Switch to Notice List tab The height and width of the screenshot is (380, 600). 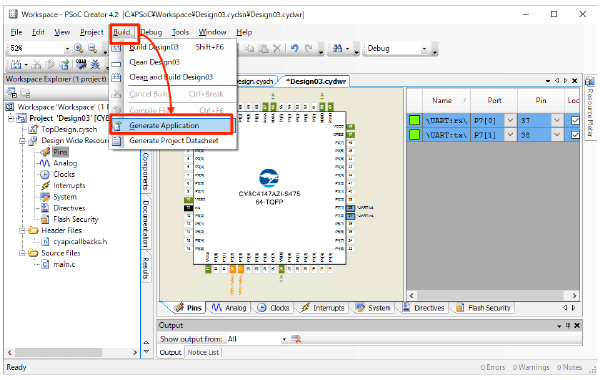[203, 352]
